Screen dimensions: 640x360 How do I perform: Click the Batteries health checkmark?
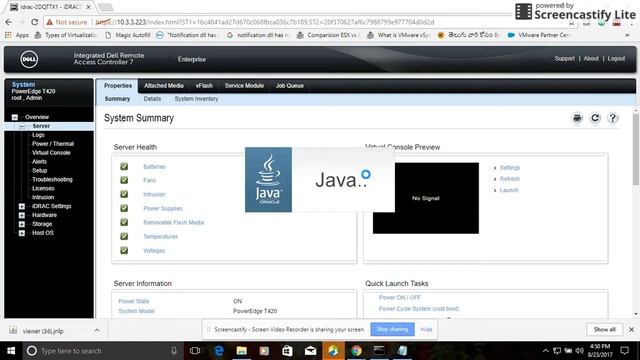pyautogui.click(x=124, y=167)
